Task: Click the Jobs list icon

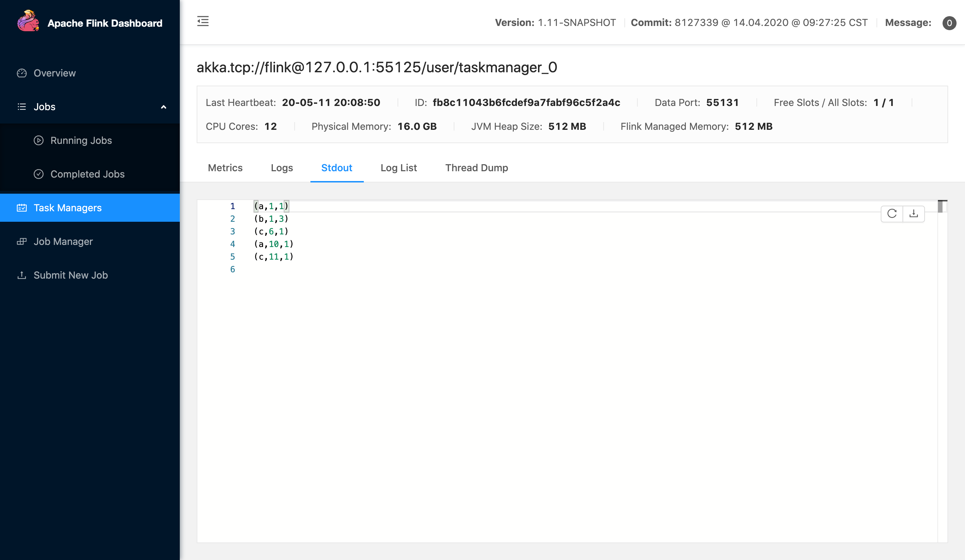Action: [x=22, y=107]
